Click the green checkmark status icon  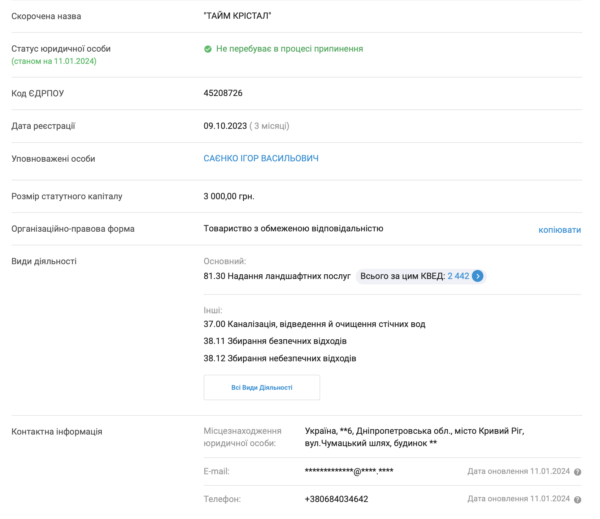click(x=208, y=48)
